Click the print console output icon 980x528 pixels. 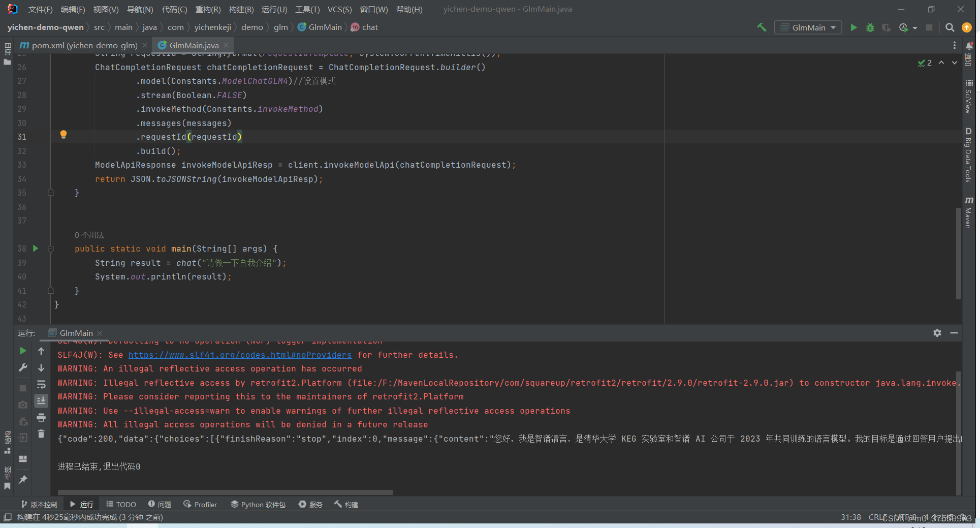(x=41, y=417)
